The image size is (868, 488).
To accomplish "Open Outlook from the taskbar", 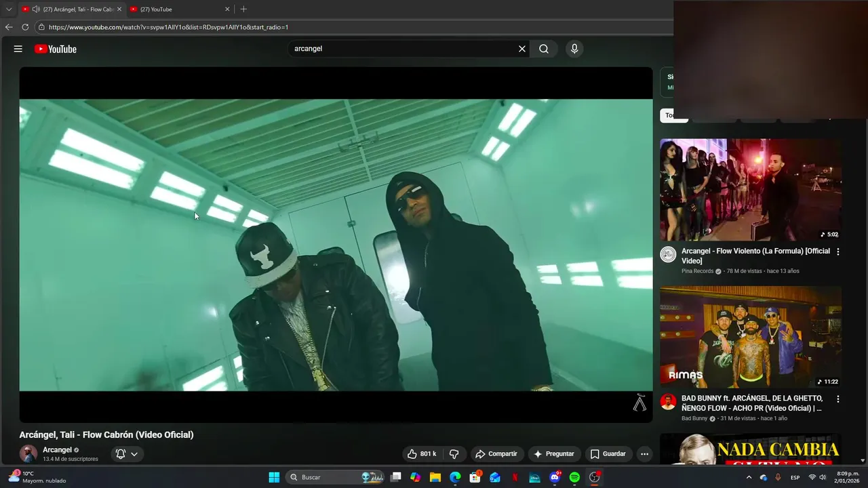I will 495,477.
